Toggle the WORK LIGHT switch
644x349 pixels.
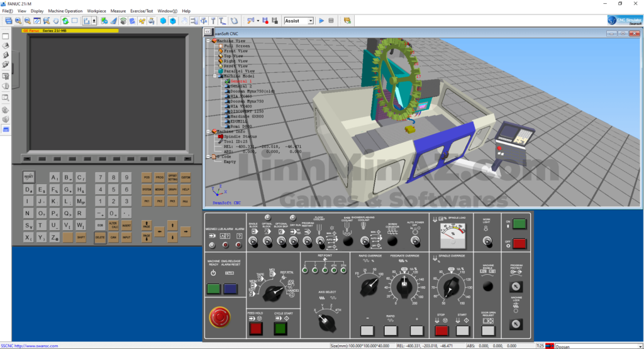point(487,241)
